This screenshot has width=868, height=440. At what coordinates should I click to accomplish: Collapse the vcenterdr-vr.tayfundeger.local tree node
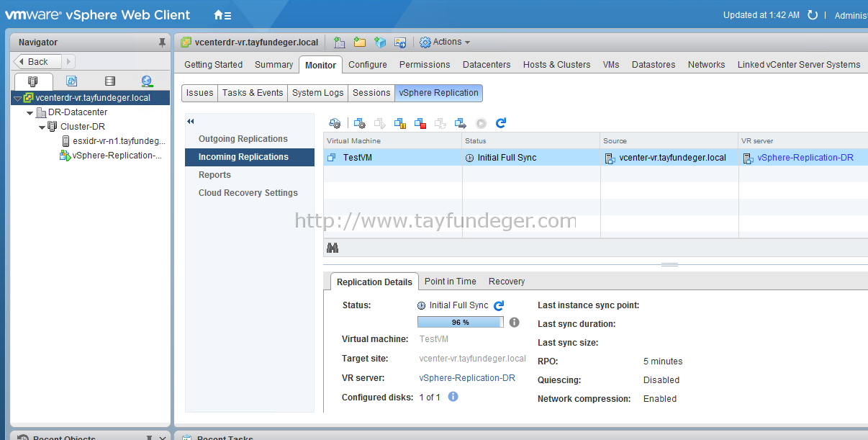tap(17, 98)
